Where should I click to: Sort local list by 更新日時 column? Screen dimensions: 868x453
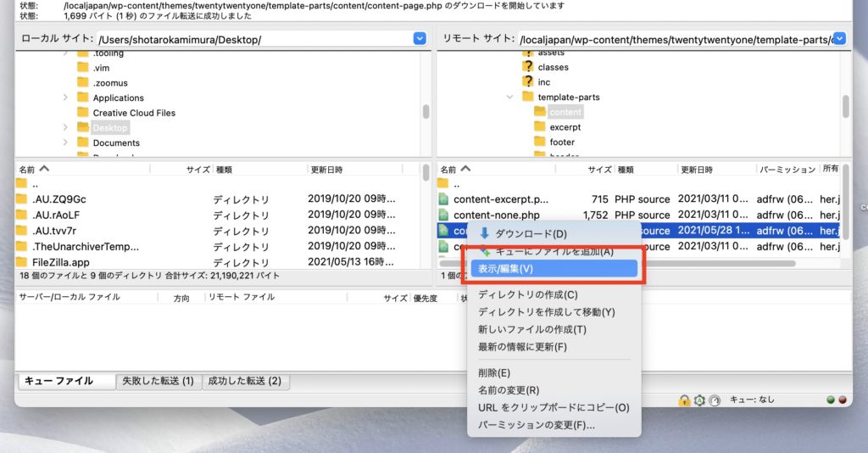click(x=354, y=169)
